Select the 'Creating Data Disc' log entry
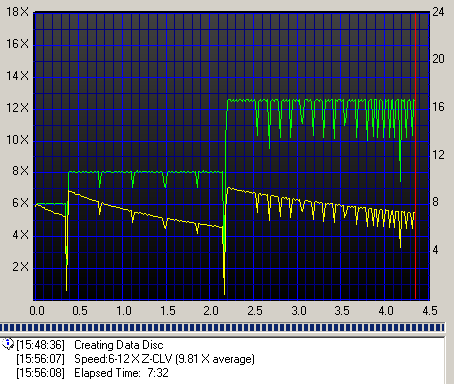The width and height of the screenshot is (454, 384). point(90,345)
